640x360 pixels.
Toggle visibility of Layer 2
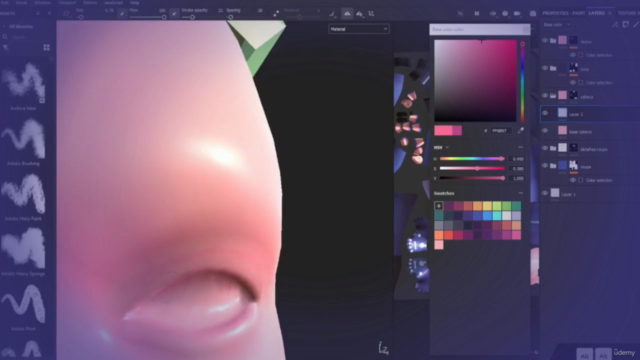pos(545,113)
